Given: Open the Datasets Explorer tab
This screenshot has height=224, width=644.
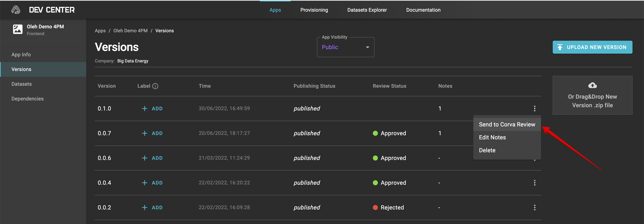Looking at the screenshot, I should pyautogui.click(x=367, y=10).
